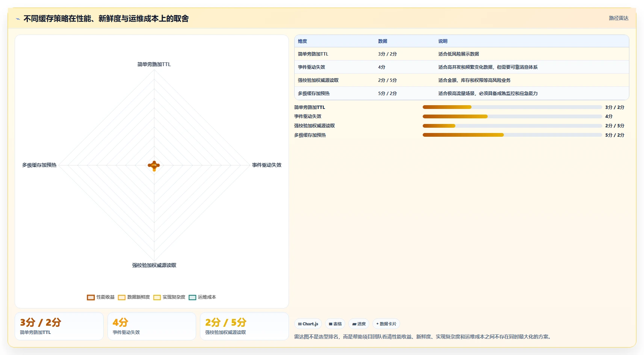The width and height of the screenshot is (644, 355).
Task: Click the 维度 column header
Action: pos(302,41)
